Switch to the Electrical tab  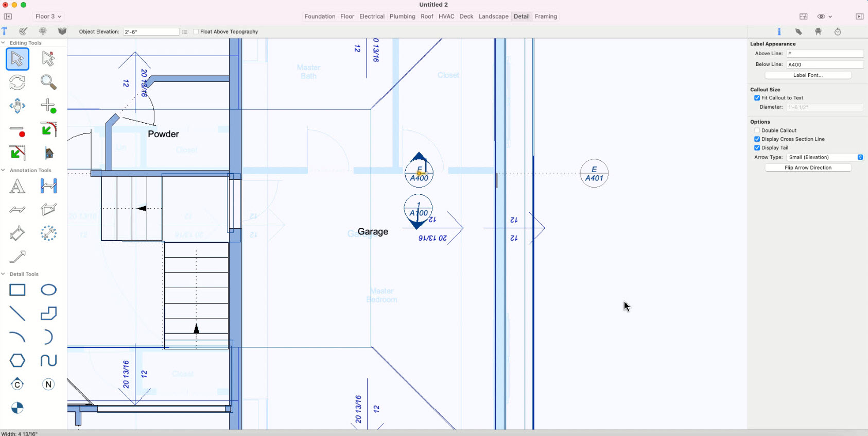click(x=372, y=16)
